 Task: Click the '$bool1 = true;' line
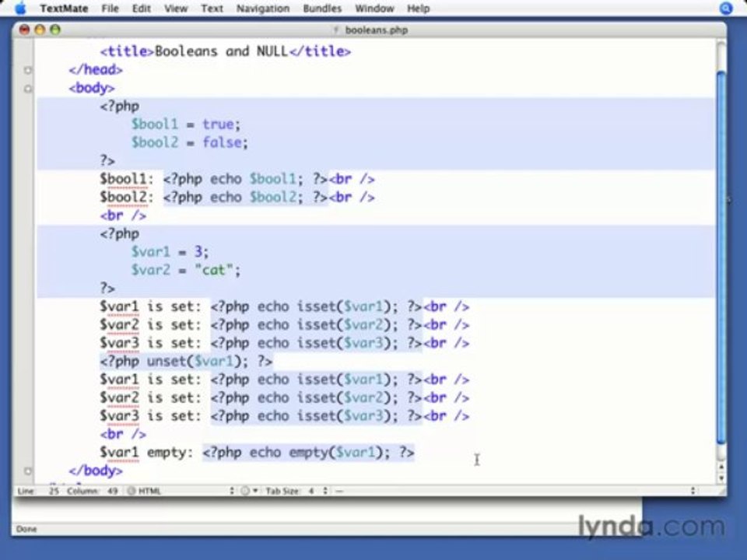point(186,124)
